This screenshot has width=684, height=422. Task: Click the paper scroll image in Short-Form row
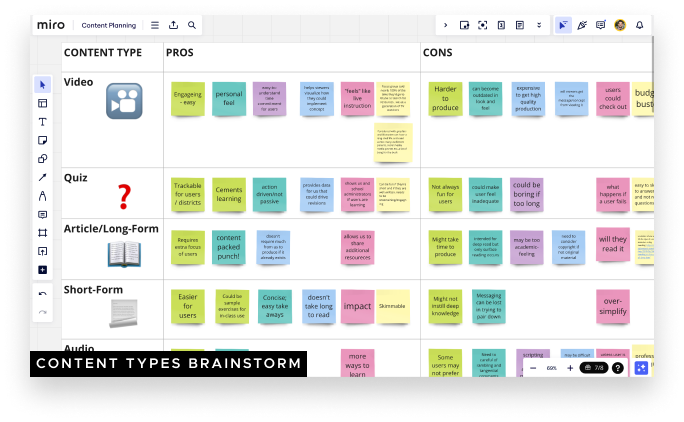(x=123, y=313)
